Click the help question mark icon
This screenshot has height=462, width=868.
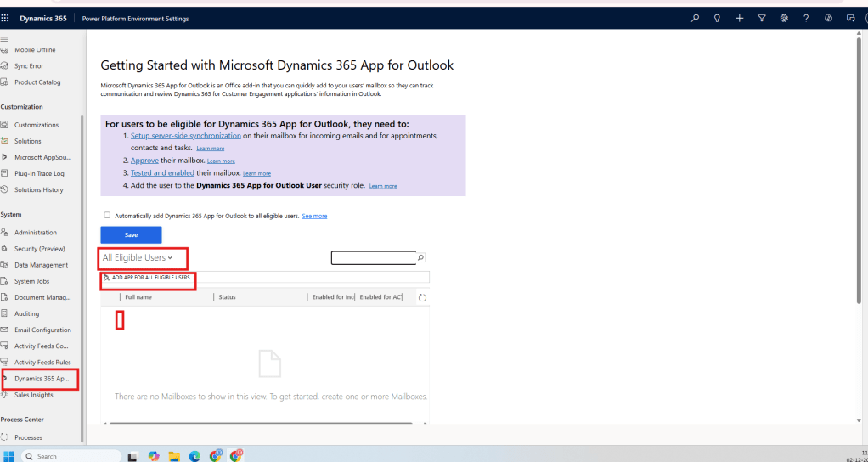(x=806, y=18)
